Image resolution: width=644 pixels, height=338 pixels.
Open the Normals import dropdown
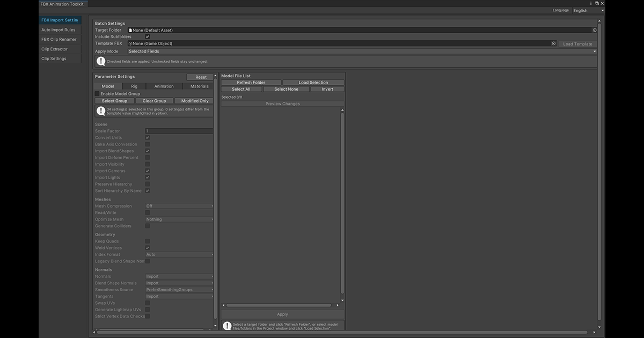(179, 277)
